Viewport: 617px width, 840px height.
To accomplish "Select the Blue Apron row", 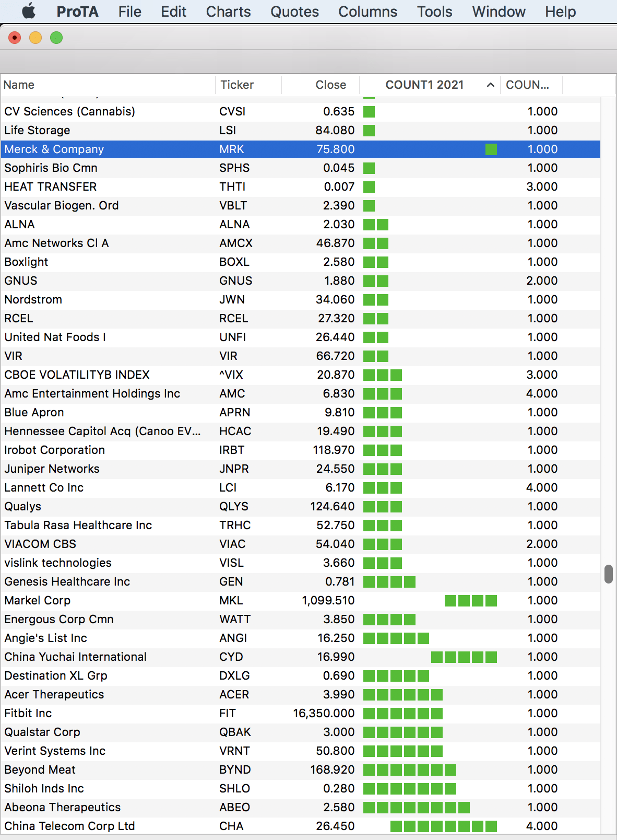I will click(300, 412).
